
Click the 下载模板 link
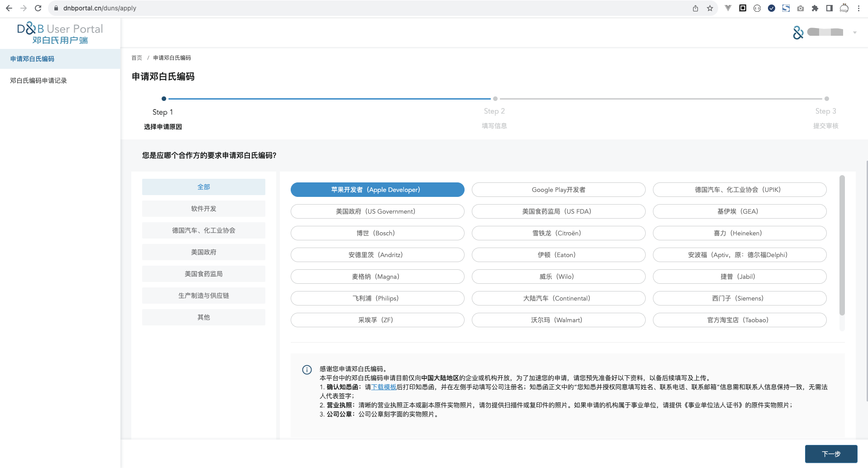click(x=384, y=387)
